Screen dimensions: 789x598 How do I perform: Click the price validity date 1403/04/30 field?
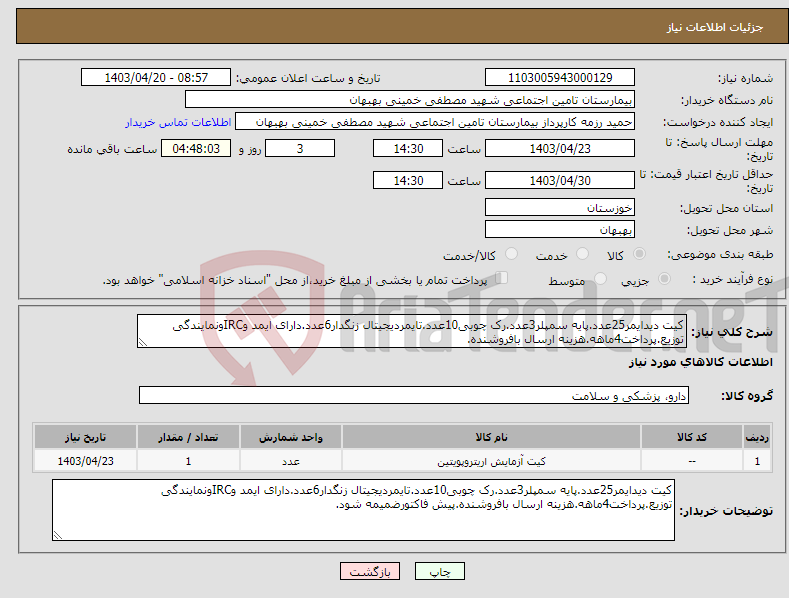560,180
